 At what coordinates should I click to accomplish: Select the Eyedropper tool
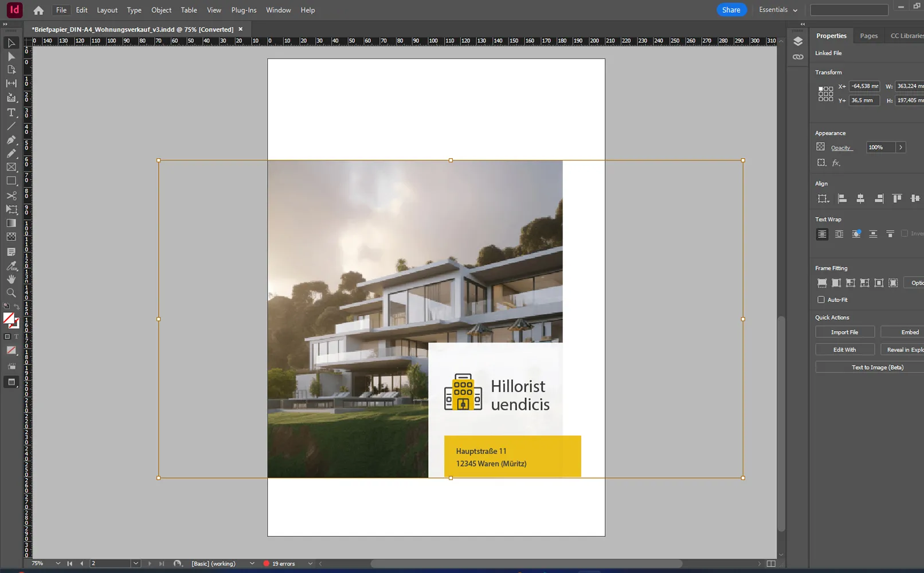click(x=11, y=265)
